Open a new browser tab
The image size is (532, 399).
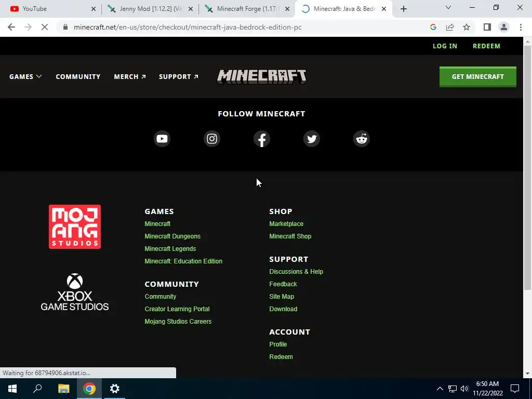tap(403, 9)
